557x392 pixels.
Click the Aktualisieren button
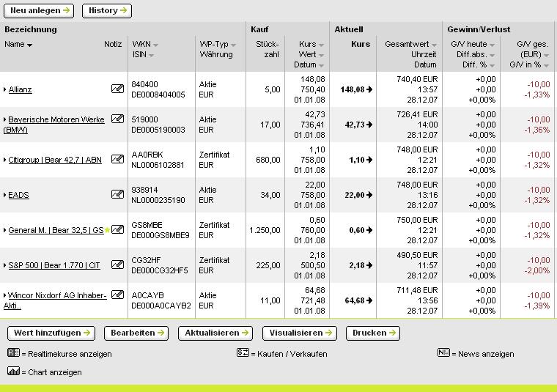click(215, 333)
